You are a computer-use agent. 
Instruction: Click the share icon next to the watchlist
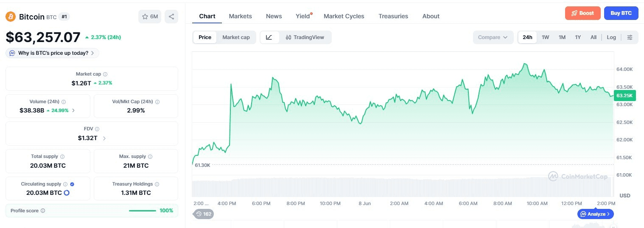[x=171, y=17]
